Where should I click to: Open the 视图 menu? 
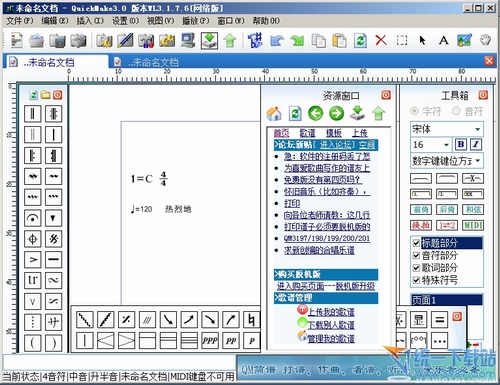click(x=160, y=21)
